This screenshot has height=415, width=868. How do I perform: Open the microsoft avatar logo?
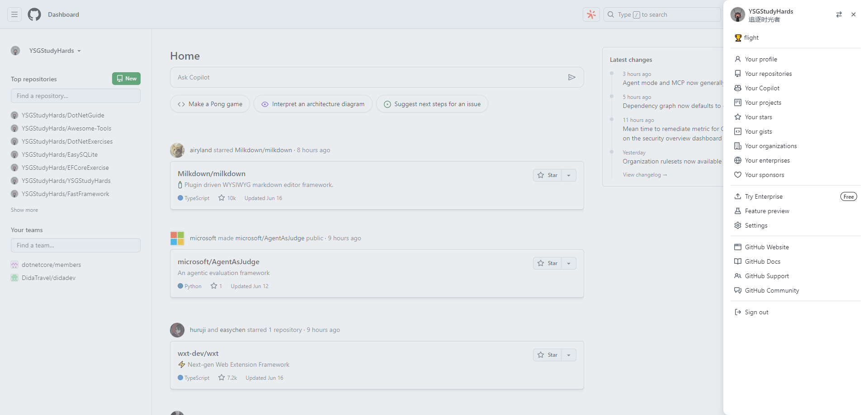(177, 238)
